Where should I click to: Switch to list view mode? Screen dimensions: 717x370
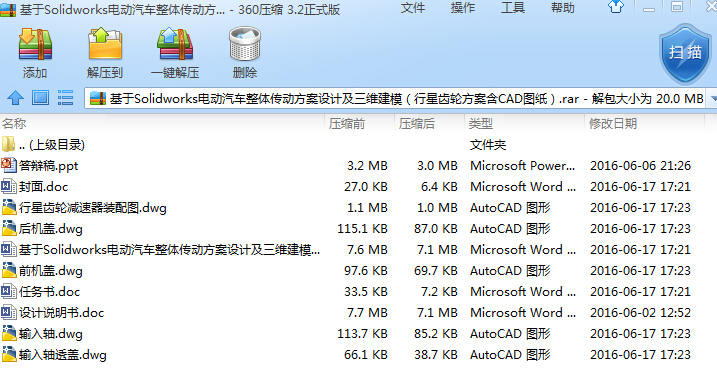click(x=65, y=97)
